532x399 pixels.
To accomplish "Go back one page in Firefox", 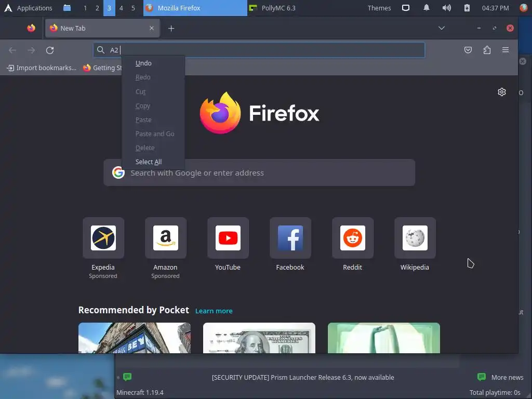I will coord(12,50).
